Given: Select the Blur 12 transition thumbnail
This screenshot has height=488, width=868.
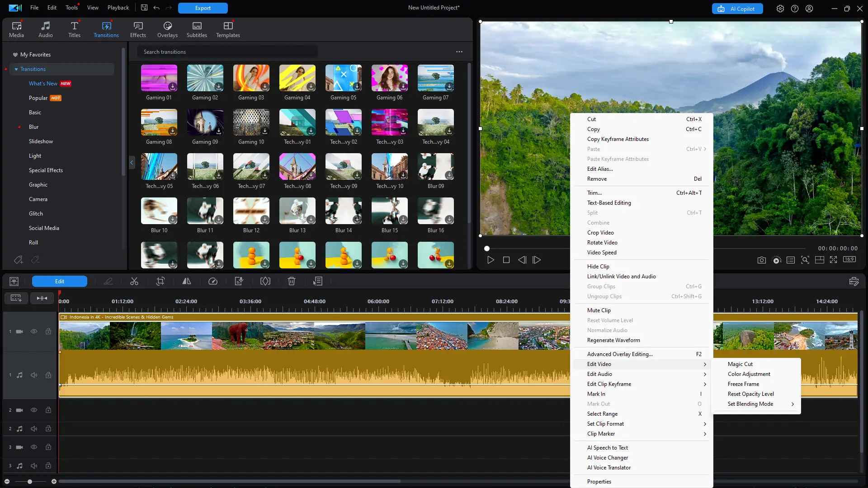Looking at the screenshot, I should (251, 211).
